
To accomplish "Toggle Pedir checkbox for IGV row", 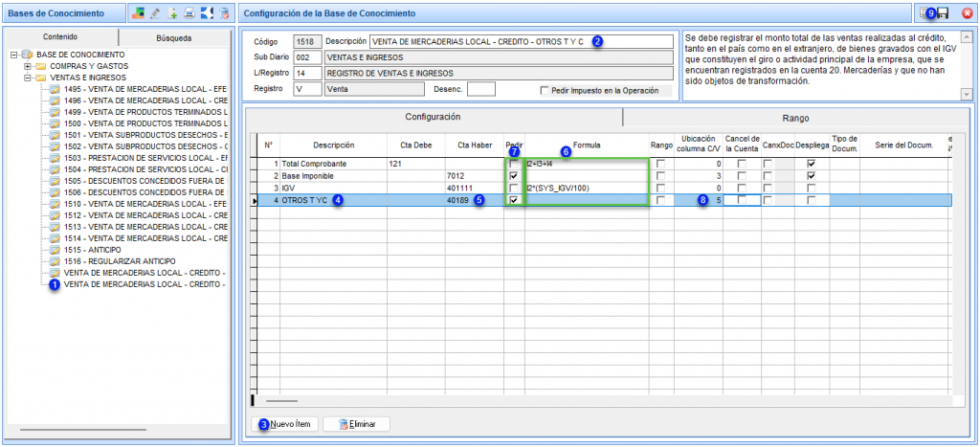I will coord(514,189).
